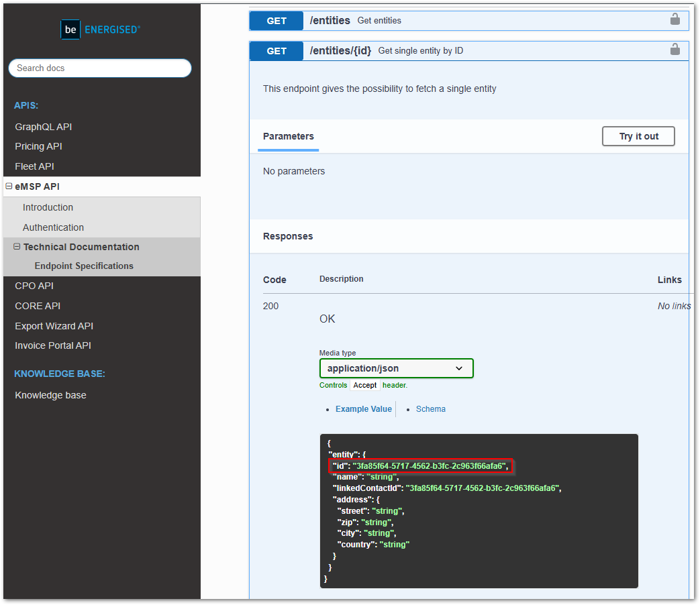Click the Responses section heading
Viewport: 700px width, 605px height.
click(288, 237)
